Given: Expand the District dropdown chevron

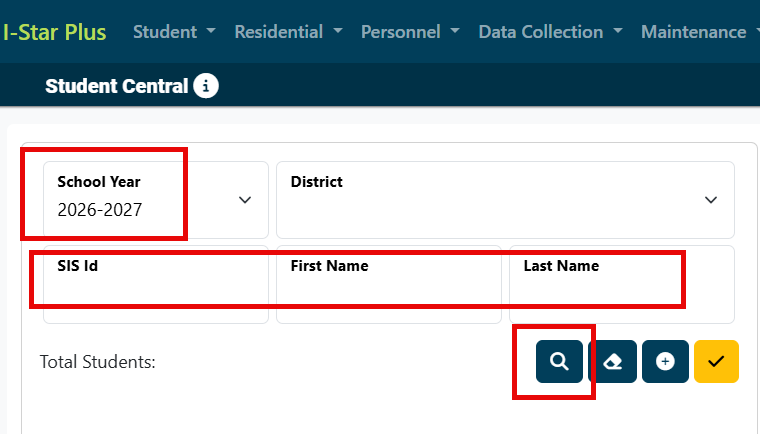Looking at the screenshot, I should [711, 200].
